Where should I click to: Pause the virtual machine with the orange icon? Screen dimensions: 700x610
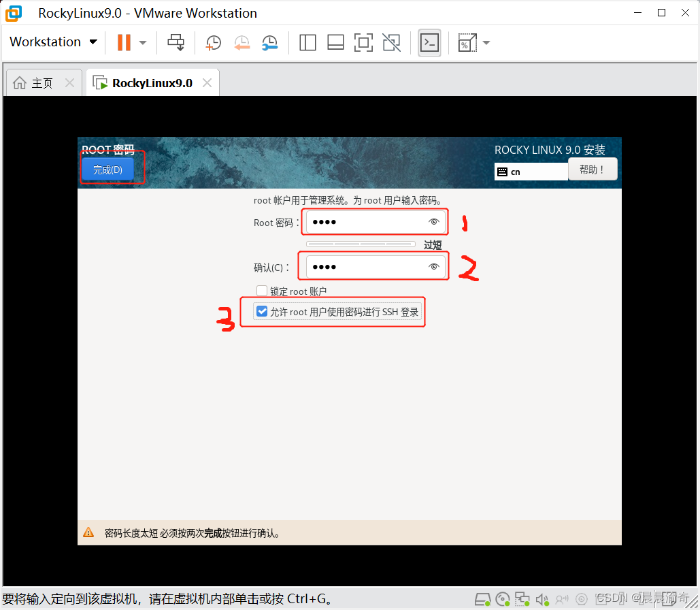pos(124,42)
